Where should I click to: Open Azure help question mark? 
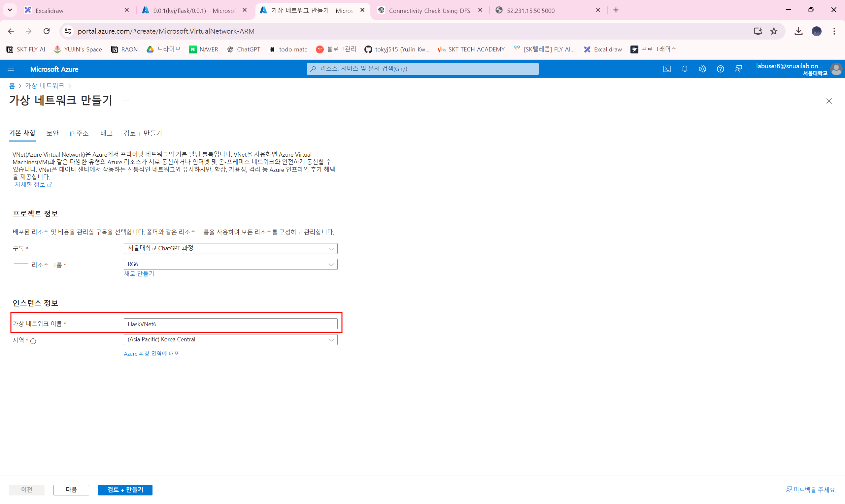(720, 69)
